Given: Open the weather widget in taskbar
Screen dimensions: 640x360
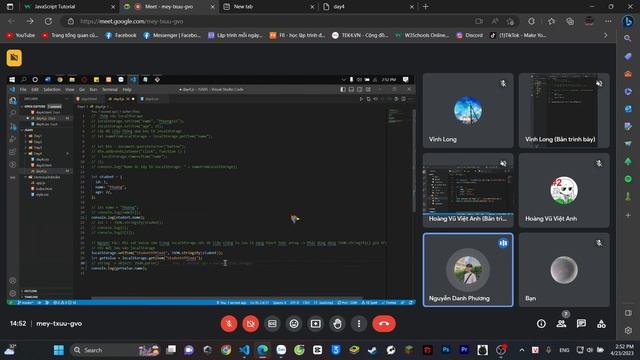Looking at the screenshot, I should (11, 350).
